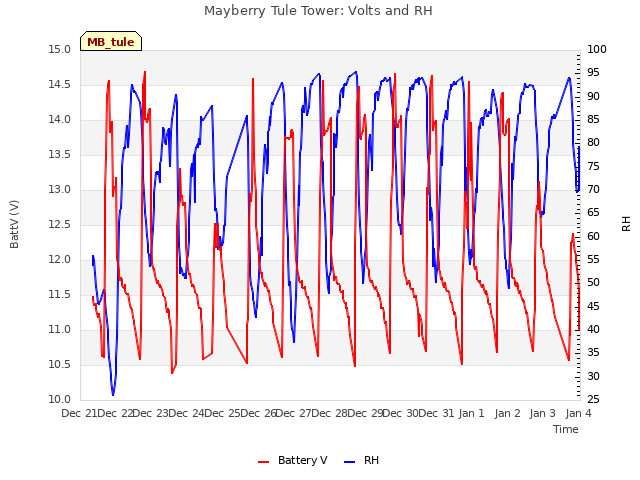Click the MB_tule site label
This screenshot has width=640, height=480.
[x=111, y=42]
